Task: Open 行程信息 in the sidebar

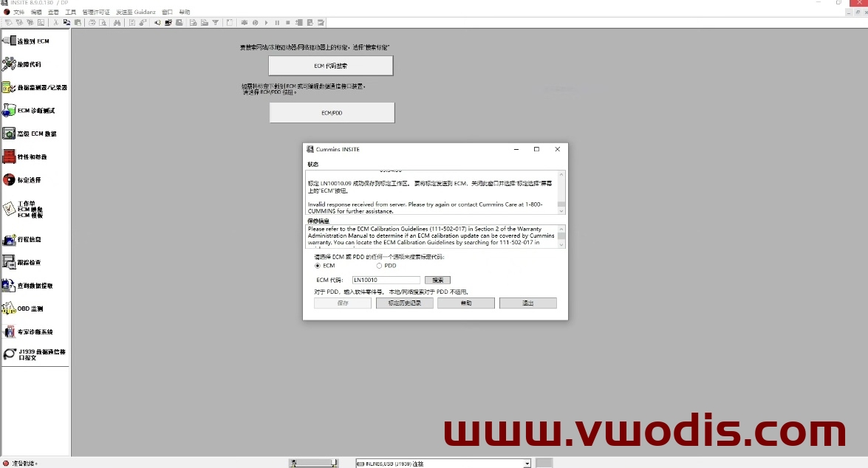Action: (x=22, y=239)
